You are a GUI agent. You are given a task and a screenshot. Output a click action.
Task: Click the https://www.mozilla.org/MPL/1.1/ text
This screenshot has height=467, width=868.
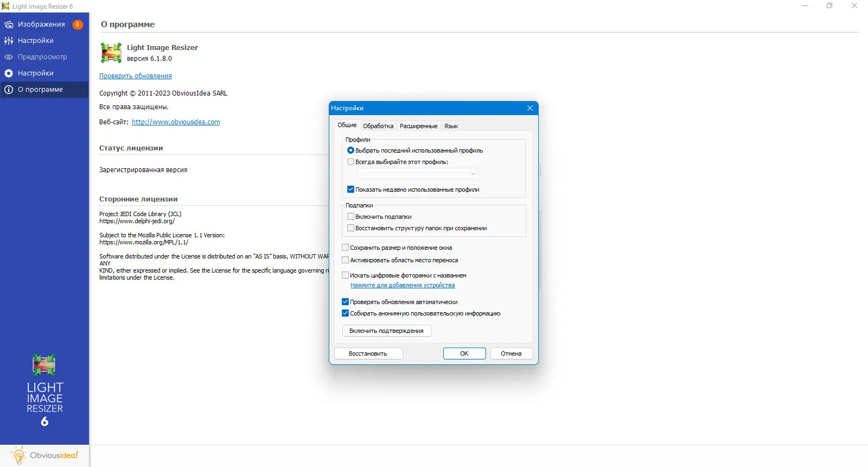tap(144, 242)
